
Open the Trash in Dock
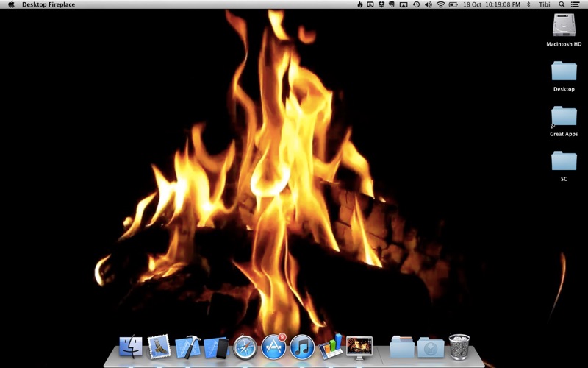[459, 347]
